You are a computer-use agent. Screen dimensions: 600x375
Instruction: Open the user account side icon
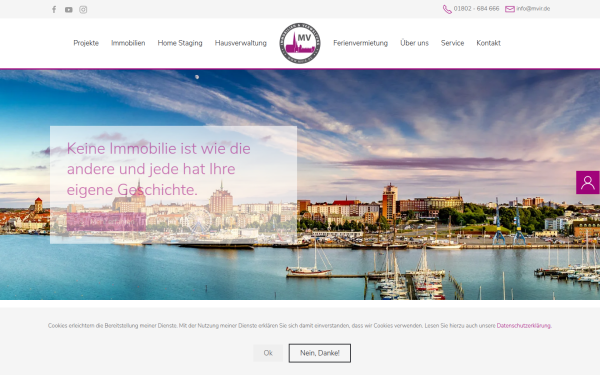tap(588, 183)
